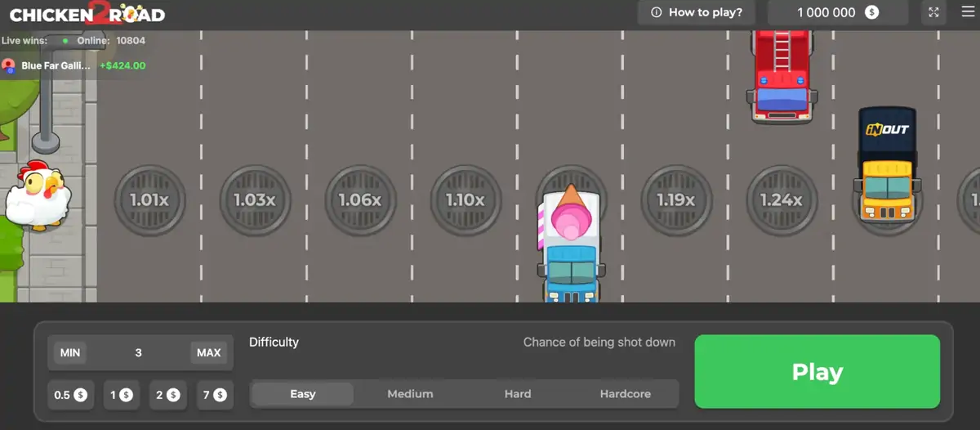
Task: Select Hard difficulty
Action: (x=518, y=394)
